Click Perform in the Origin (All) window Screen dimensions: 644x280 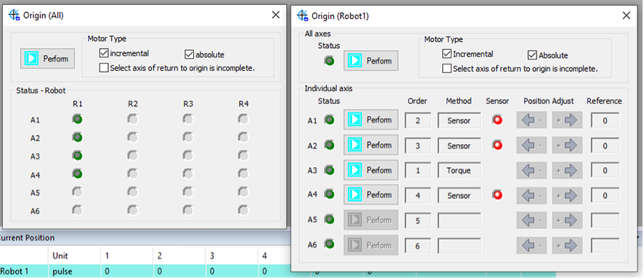pyautogui.click(x=48, y=59)
